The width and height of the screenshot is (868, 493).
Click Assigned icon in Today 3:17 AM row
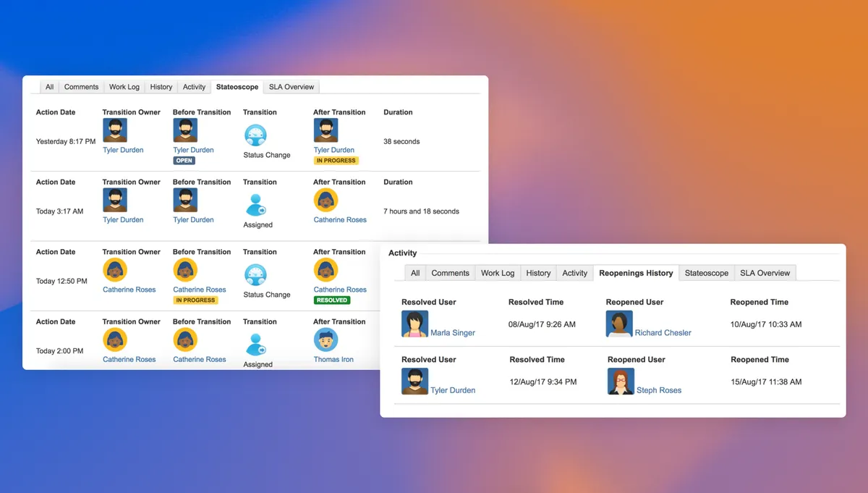pos(255,205)
